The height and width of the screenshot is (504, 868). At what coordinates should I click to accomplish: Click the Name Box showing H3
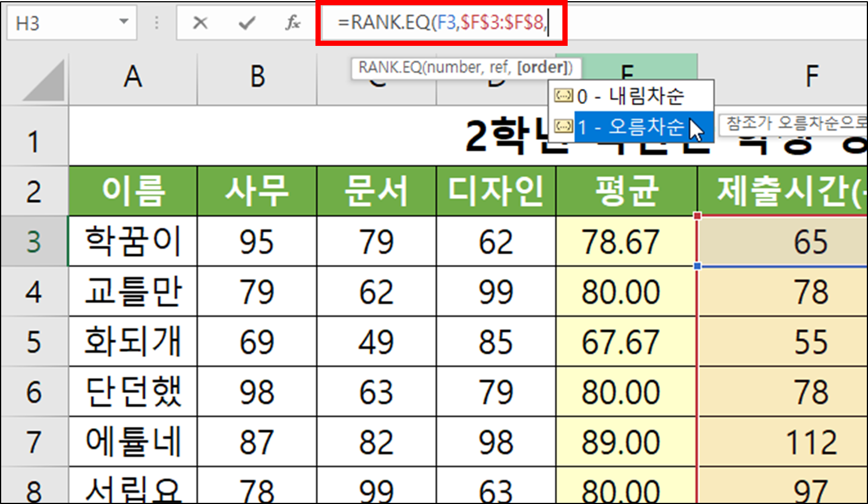coord(64,22)
